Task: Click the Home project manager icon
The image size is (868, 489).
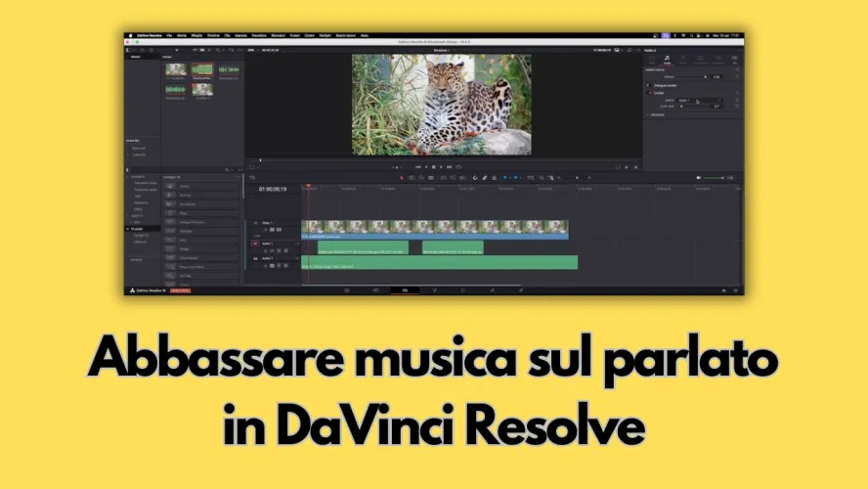Action: pos(723,290)
